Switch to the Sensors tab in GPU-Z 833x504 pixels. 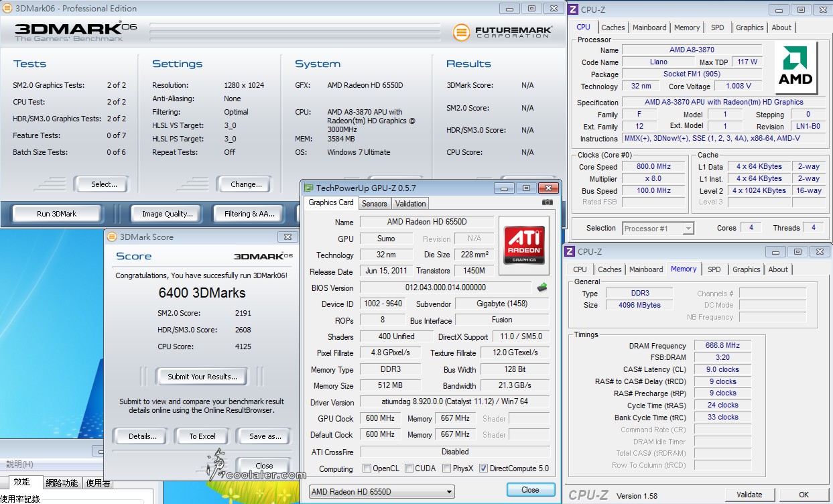tap(374, 204)
